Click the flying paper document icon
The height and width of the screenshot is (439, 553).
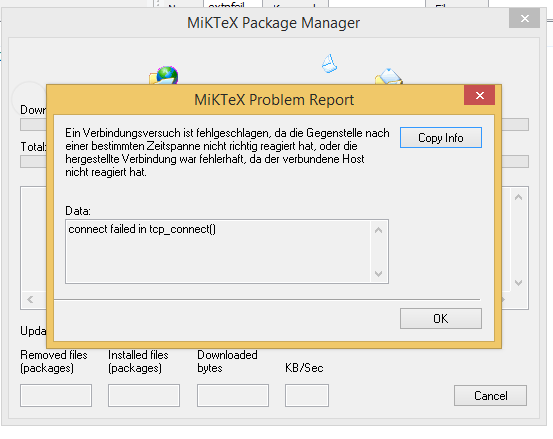(329, 64)
